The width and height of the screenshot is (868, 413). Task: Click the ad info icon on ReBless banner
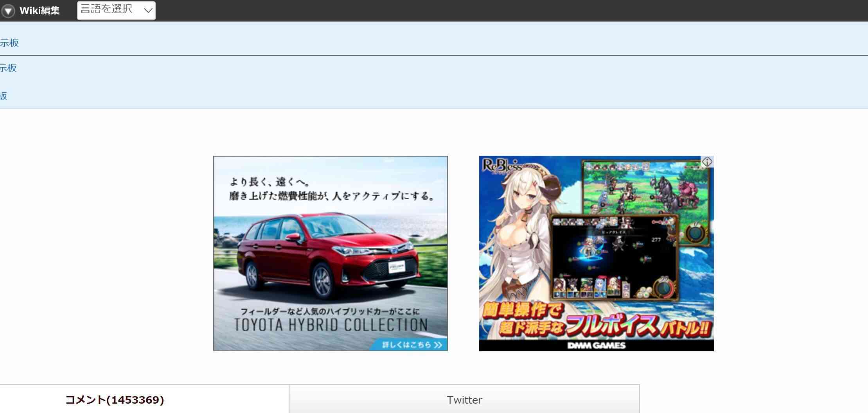tap(707, 162)
